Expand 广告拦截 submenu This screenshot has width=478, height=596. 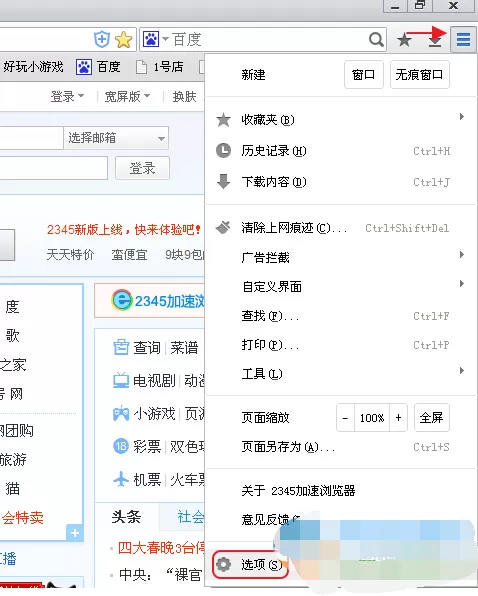(x=341, y=257)
